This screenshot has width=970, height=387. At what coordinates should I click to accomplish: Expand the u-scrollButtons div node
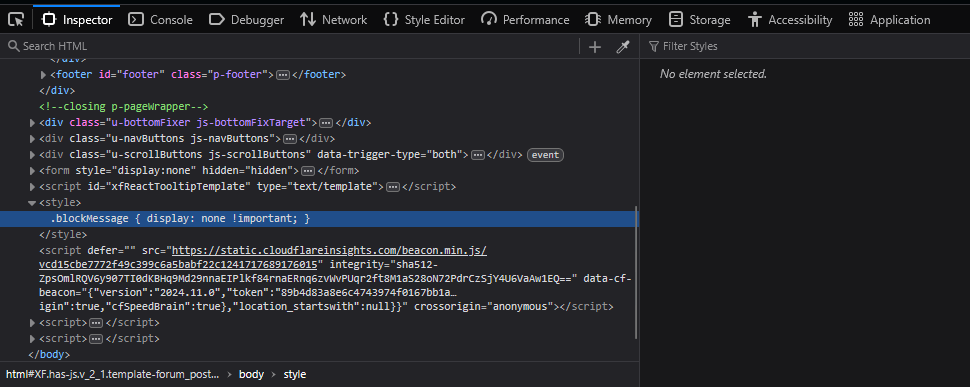coord(32,155)
